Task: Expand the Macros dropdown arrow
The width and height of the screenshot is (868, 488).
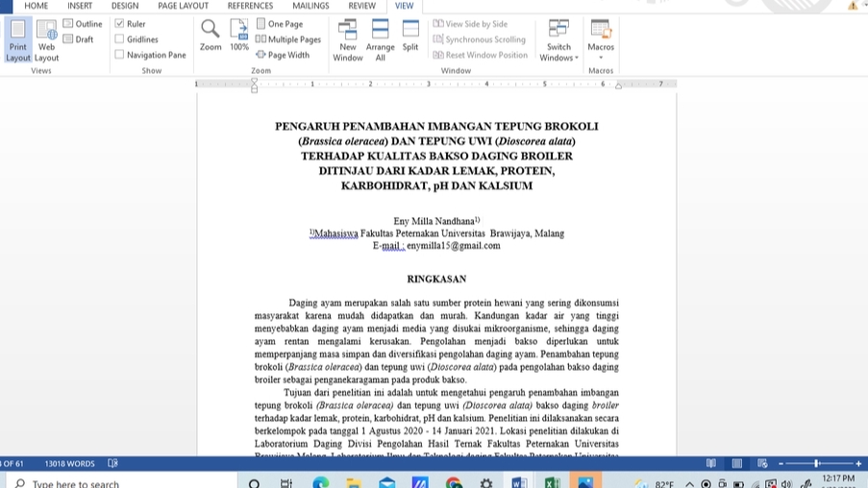Action: pyautogui.click(x=601, y=58)
